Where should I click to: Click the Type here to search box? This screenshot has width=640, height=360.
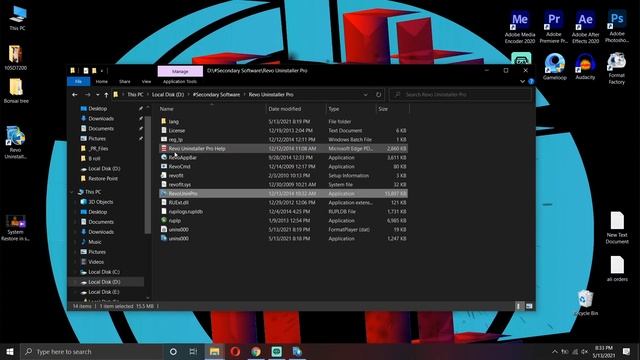[92, 351]
